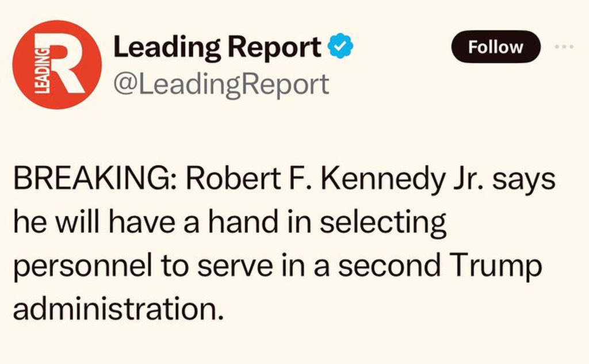Click the word administration in the tweet
The image size is (589, 364).
pyautogui.click(x=116, y=309)
